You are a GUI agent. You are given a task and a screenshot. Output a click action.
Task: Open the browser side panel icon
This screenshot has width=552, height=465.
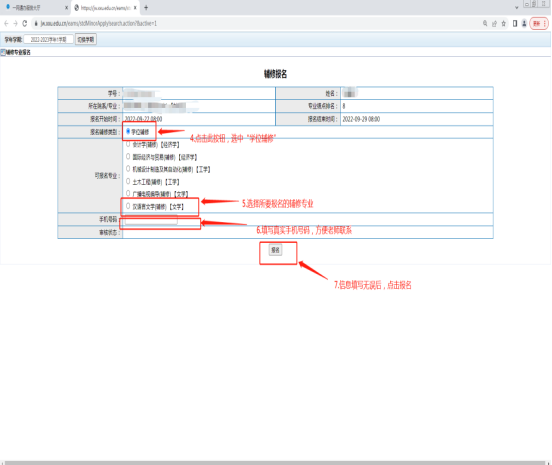(x=515, y=23)
